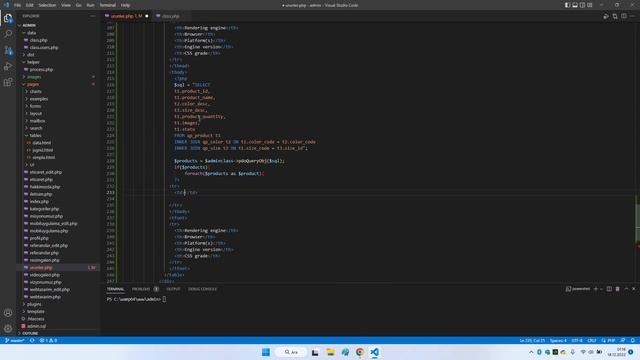Image resolution: width=640 pixels, height=360 pixels.
Task: Toggle panel layout button in title bar
Action: (x=575, y=5)
